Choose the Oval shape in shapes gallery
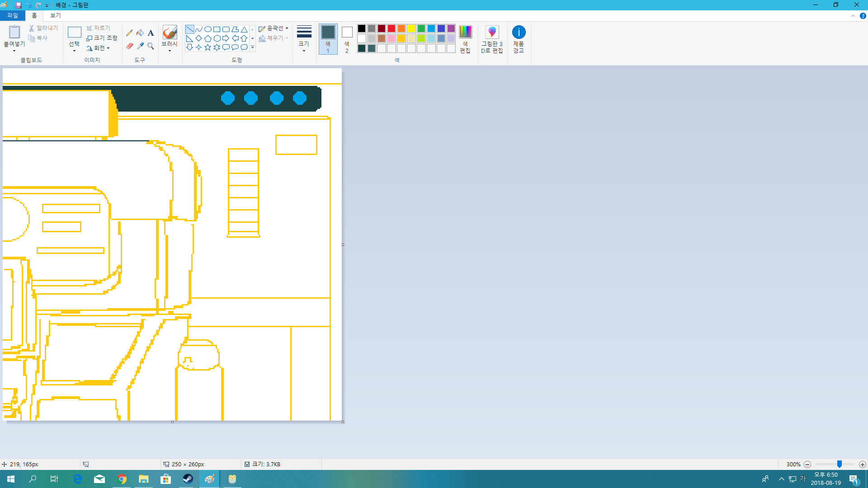Image resolution: width=868 pixels, height=488 pixels. tap(208, 29)
